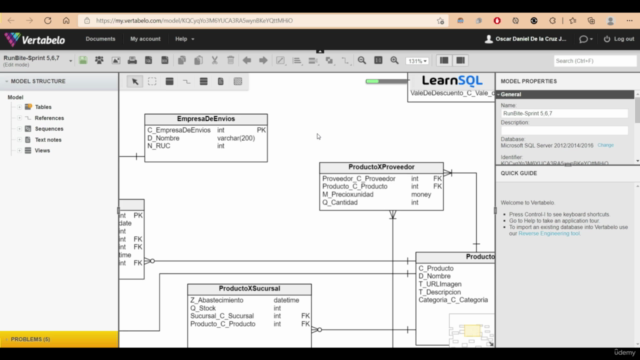Screen dimensions: 640x360
Task: Pick the add new table tool
Action: pyautogui.click(x=169, y=81)
